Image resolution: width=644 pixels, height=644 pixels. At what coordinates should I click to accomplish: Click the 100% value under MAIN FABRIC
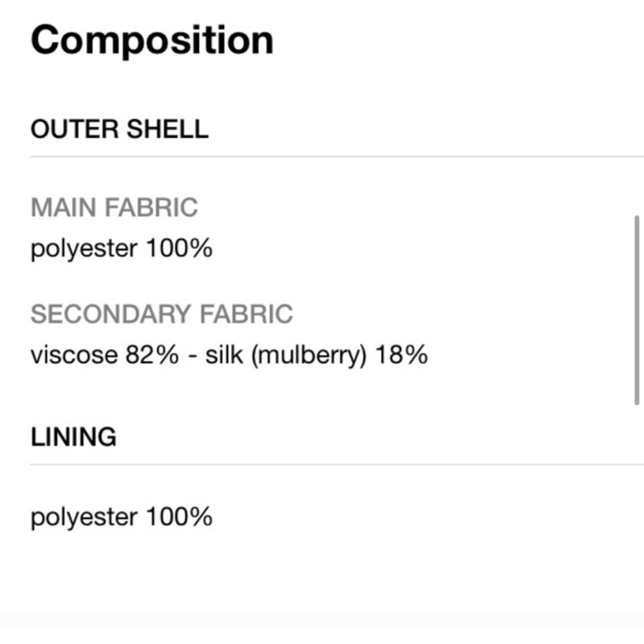179,249
